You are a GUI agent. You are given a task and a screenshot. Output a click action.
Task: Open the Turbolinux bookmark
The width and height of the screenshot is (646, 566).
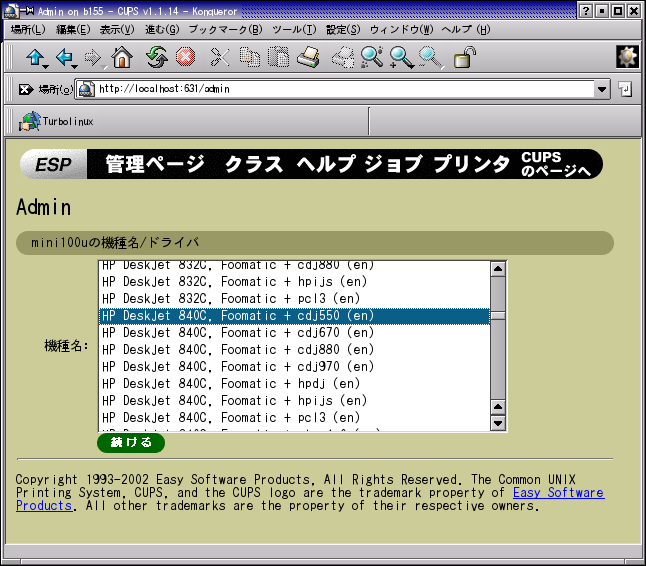[x=56, y=122]
